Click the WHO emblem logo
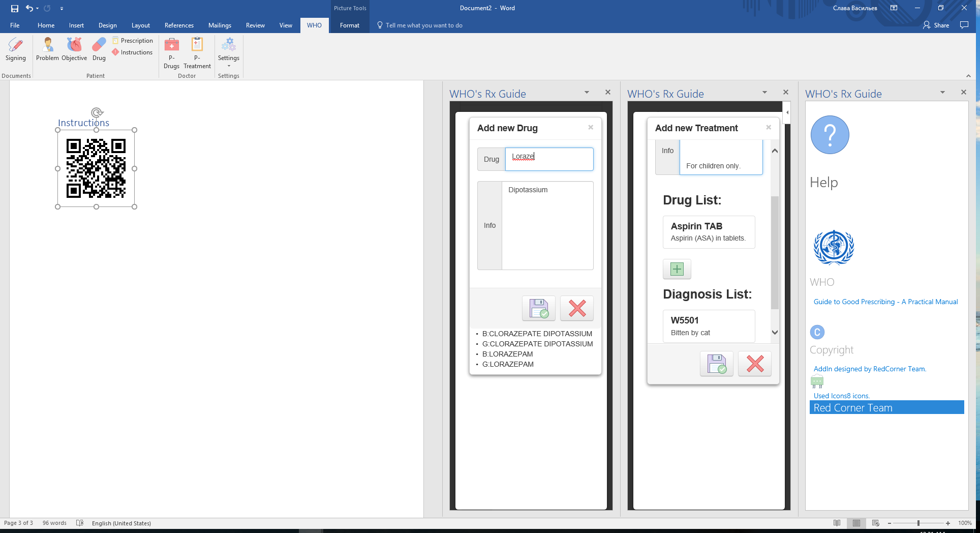Screen dimensions: 980x533 (834, 248)
